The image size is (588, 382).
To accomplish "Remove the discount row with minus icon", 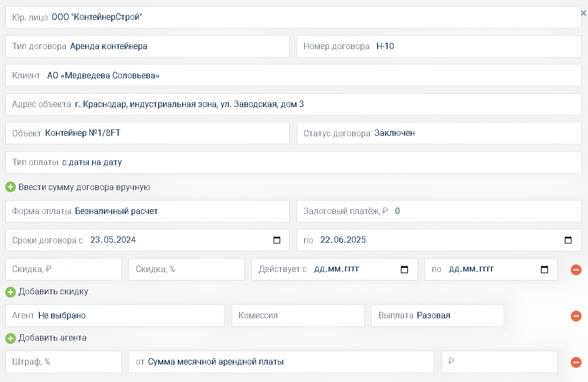I will click(x=576, y=270).
